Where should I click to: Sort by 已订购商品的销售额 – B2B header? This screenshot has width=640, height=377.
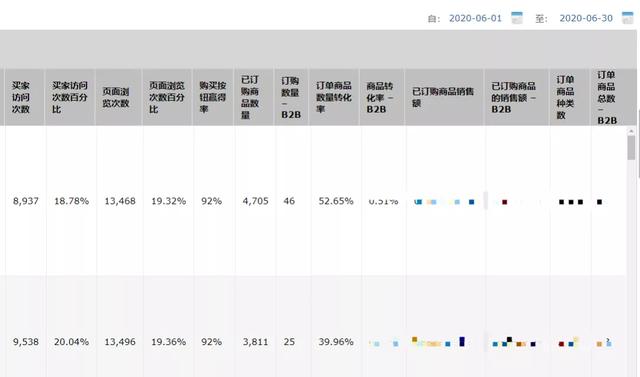(x=513, y=97)
